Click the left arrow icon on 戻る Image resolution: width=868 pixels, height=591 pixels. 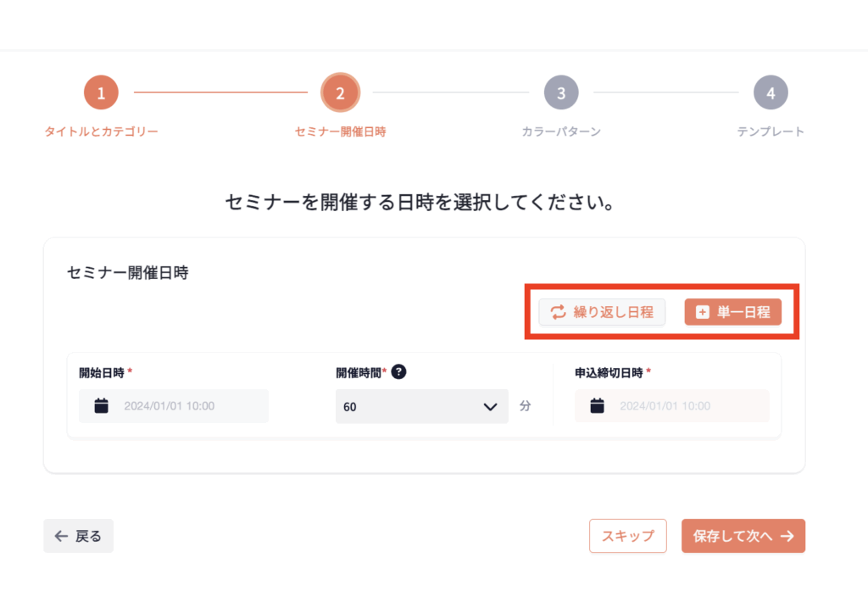[61, 536]
